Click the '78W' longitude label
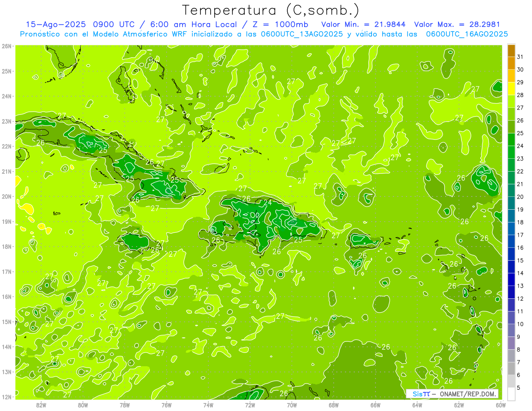This screenshot has height=411, width=532. [125, 405]
